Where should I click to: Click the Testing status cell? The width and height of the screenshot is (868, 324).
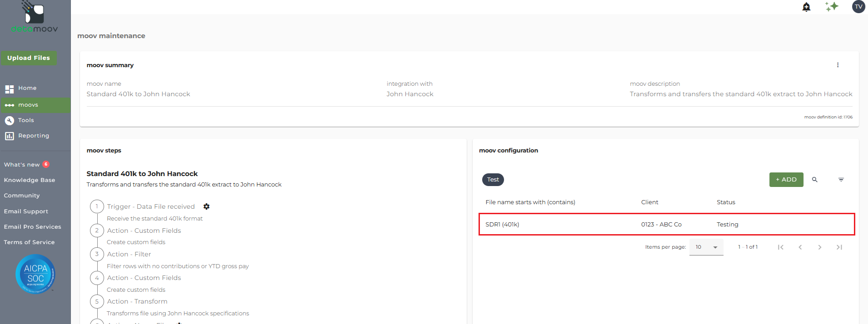tap(728, 225)
